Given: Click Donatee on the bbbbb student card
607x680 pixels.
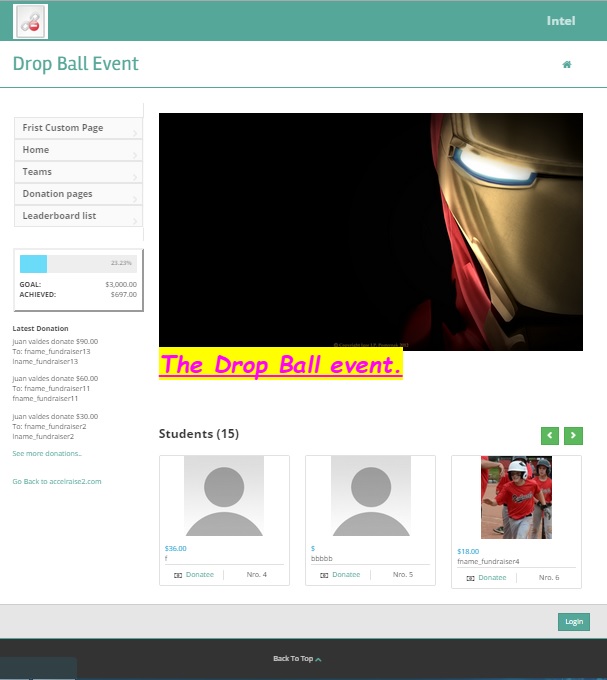Looking at the screenshot, I should pyautogui.click(x=346, y=575).
